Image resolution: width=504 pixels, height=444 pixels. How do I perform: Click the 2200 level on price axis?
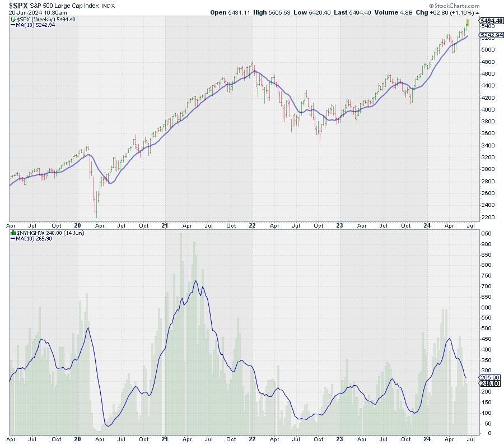(487, 217)
